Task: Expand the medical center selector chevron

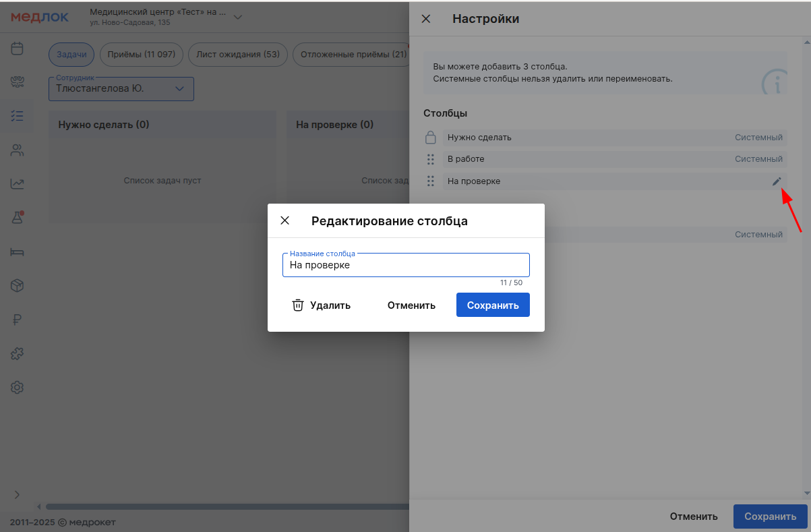Action: coord(237,17)
